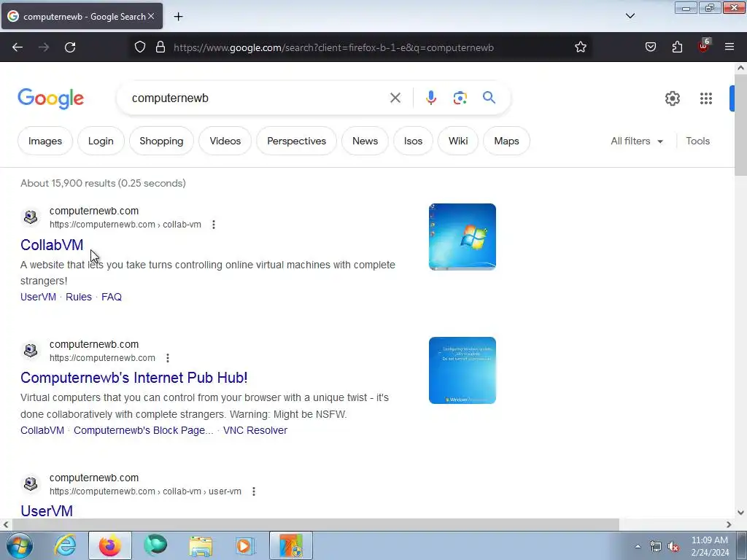The width and height of the screenshot is (747, 560).
Task: Filter results by Login
Action: 101,141
